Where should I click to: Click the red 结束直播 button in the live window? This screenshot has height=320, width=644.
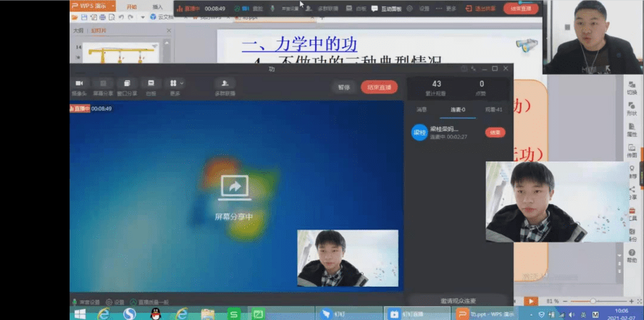(379, 87)
